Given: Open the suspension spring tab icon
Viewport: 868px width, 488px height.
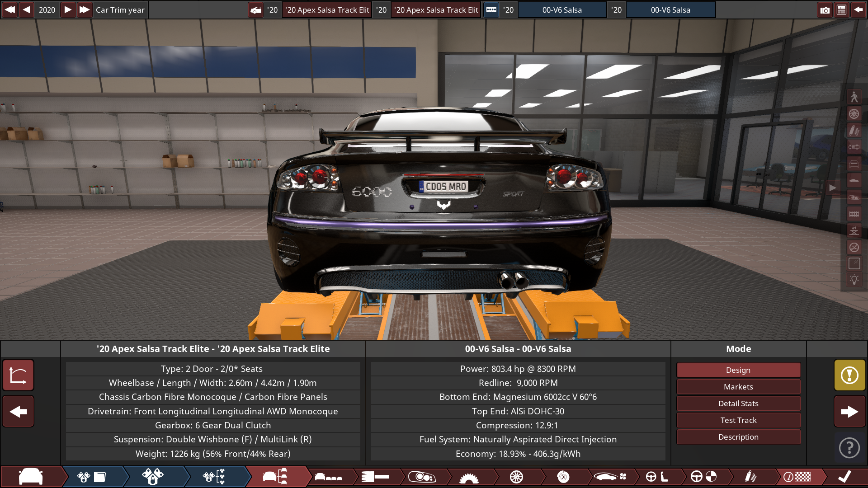Looking at the screenshot, I should [750, 477].
